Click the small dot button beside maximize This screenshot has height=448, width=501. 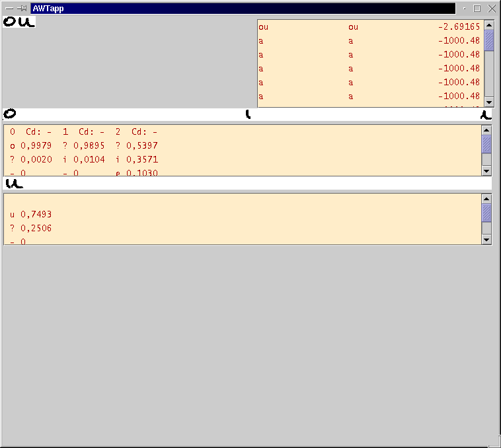click(464, 9)
